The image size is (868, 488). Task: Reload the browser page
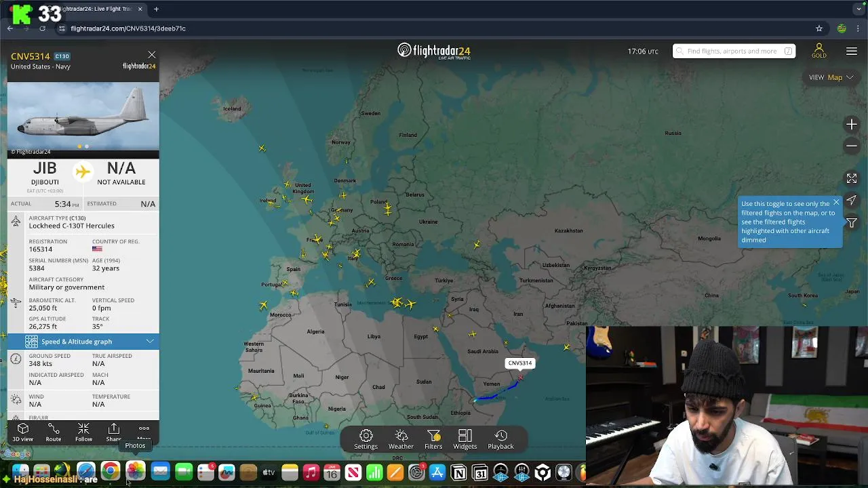(42, 28)
